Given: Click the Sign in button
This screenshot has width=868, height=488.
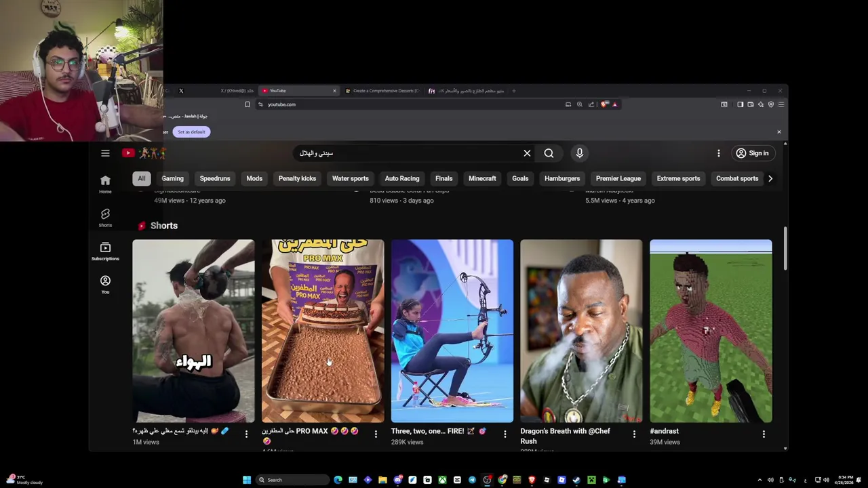Looking at the screenshot, I should (753, 153).
